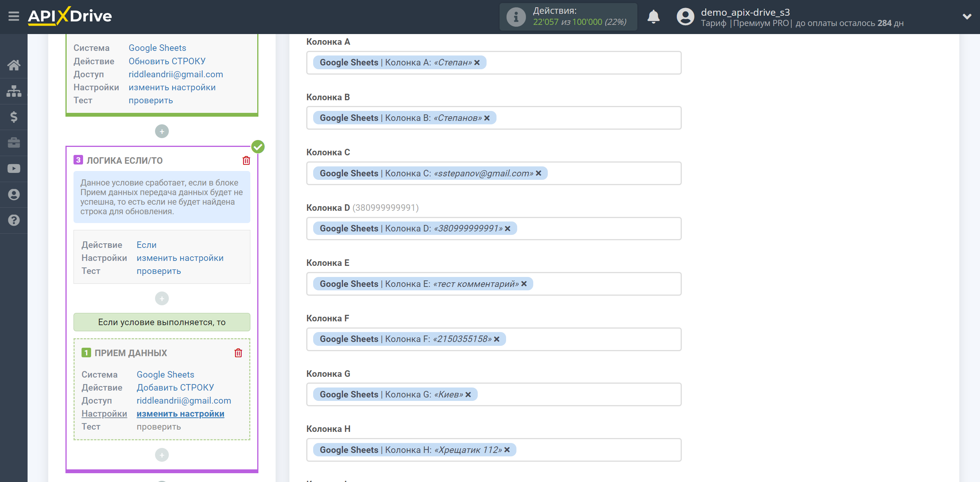The width and height of the screenshot is (980, 482).
Task: Click the Обновить СТРОКУ action link
Action: click(x=167, y=61)
